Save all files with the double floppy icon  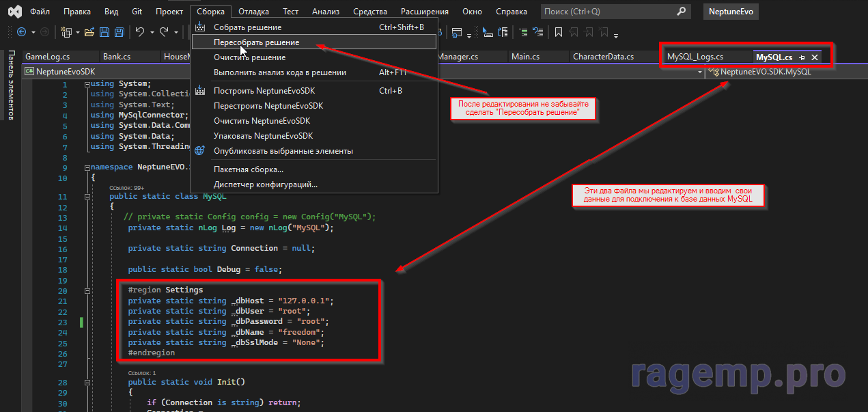[119, 32]
